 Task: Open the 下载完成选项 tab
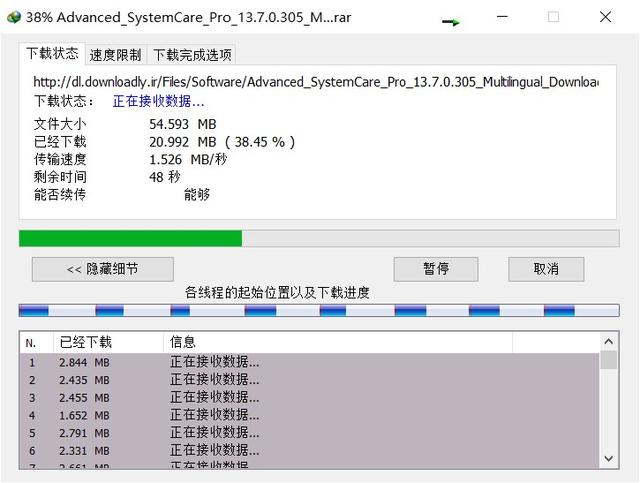[x=192, y=55]
